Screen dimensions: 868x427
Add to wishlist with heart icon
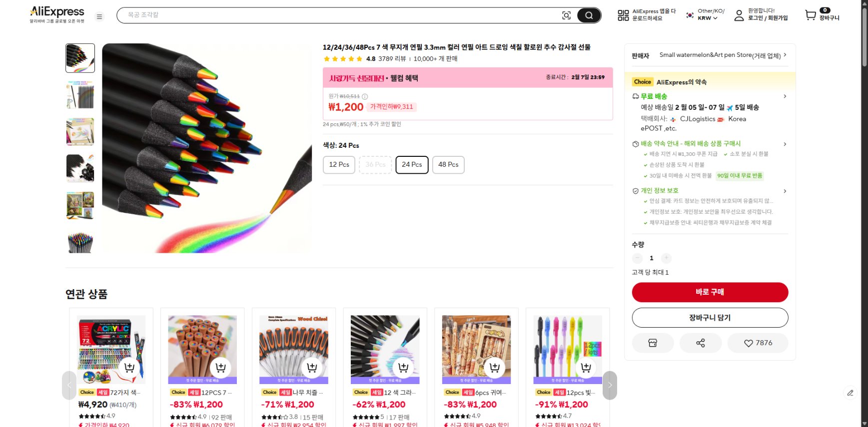coord(758,343)
